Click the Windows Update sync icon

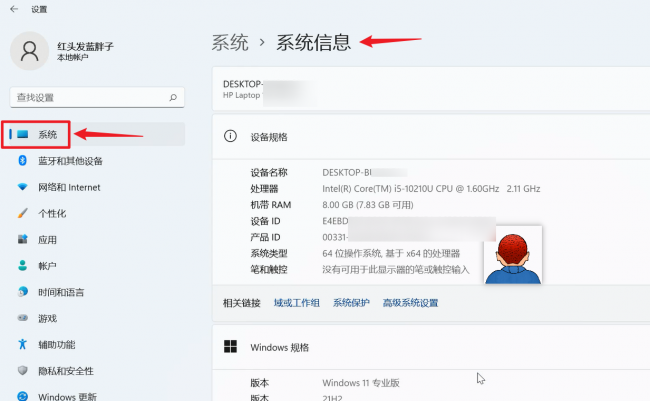[22, 396]
